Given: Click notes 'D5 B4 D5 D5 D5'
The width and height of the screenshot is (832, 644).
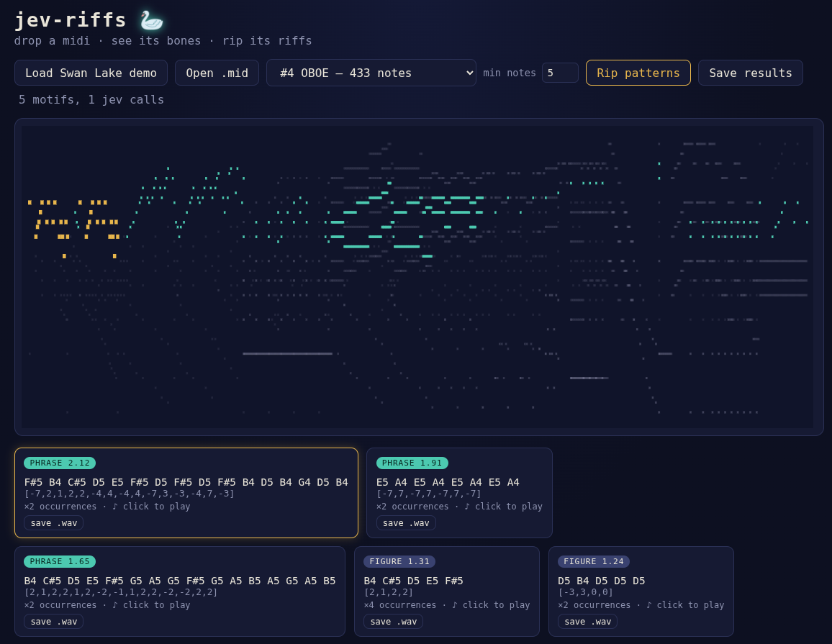Looking at the screenshot, I should 601,581.
